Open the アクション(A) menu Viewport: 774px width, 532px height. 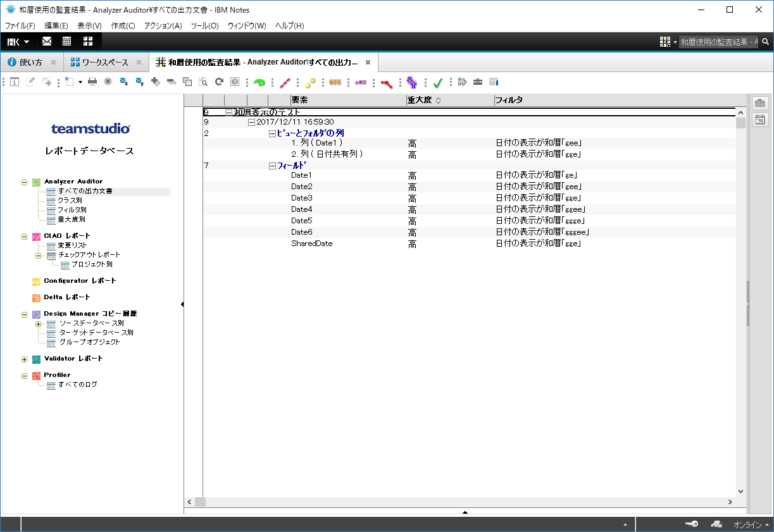(x=163, y=26)
